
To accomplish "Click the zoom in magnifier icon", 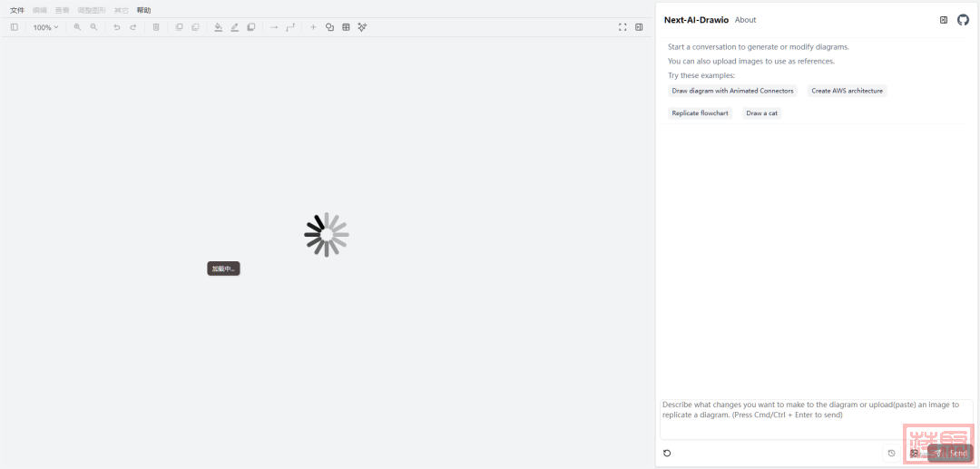I will (x=77, y=27).
